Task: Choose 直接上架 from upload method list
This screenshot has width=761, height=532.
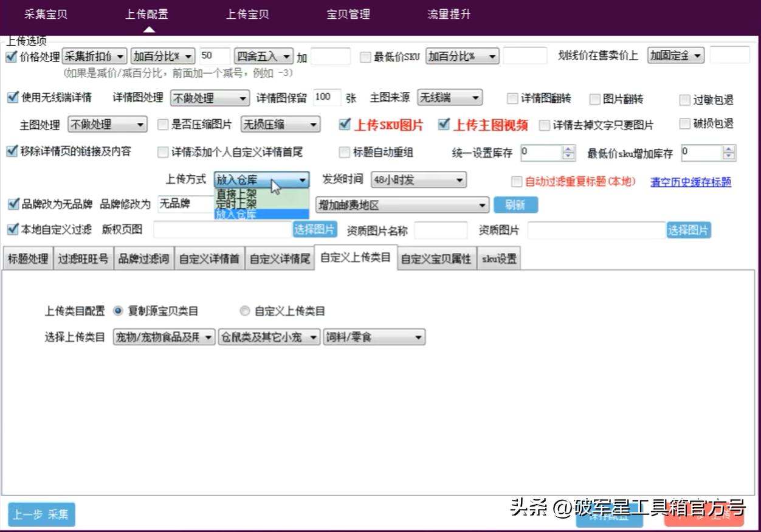Action: click(x=236, y=194)
